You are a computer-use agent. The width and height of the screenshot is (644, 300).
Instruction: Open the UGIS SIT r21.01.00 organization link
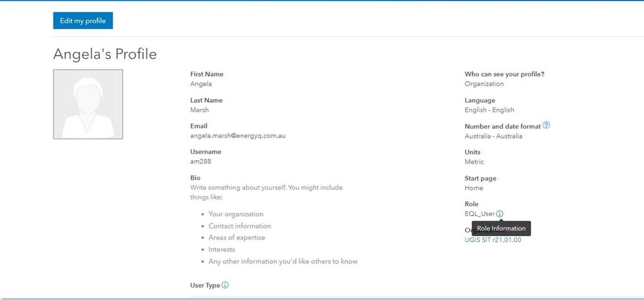(x=493, y=240)
